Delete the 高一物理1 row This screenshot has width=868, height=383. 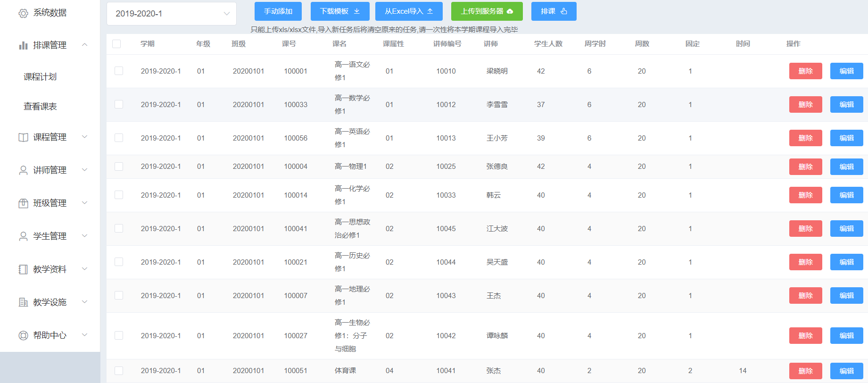pos(806,167)
